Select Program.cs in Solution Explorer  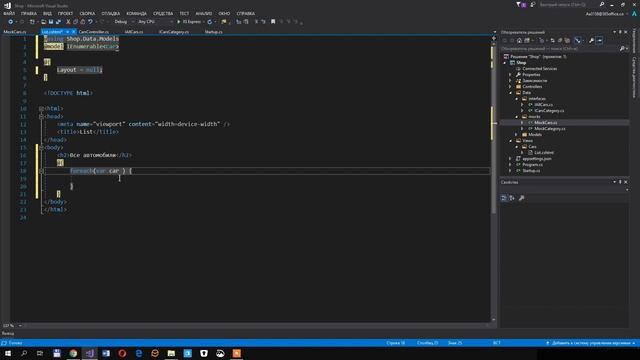pos(532,165)
